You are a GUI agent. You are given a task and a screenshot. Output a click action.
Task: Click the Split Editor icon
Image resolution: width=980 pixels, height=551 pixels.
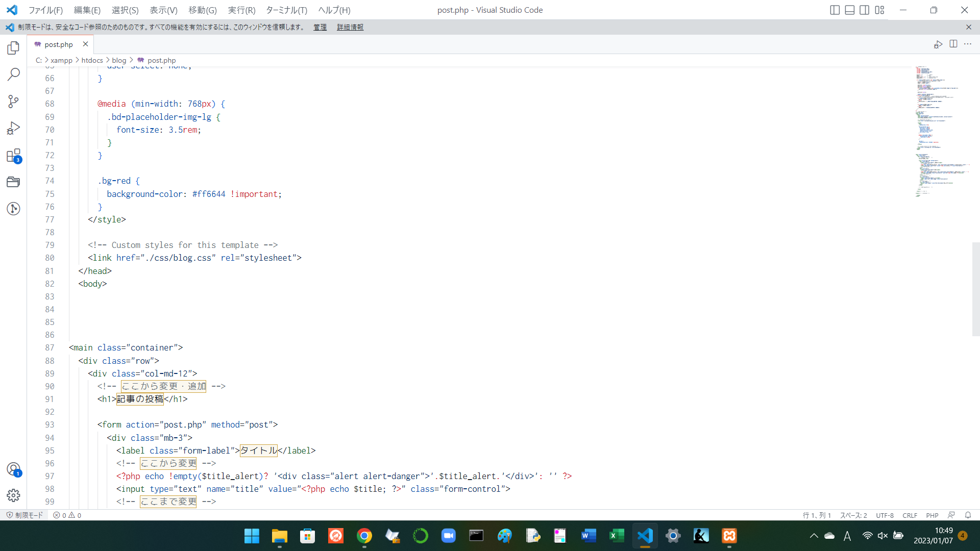coord(953,44)
